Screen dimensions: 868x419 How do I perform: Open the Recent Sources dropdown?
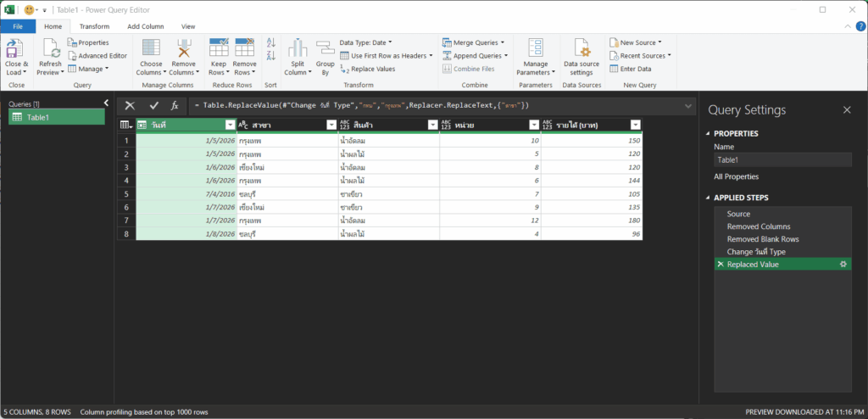[x=641, y=55]
